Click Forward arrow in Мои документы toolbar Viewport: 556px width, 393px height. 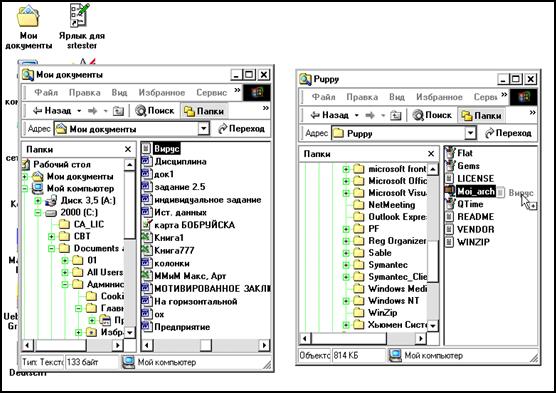tap(93, 111)
